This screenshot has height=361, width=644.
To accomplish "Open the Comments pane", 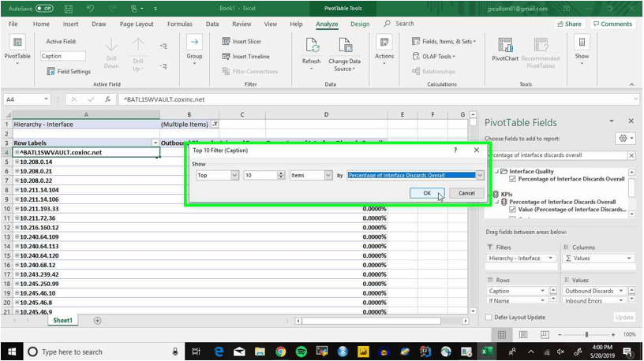I will click(612, 24).
